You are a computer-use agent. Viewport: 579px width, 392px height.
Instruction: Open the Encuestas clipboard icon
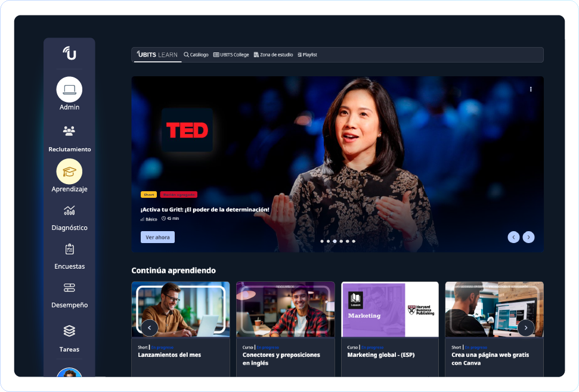pos(69,249)
